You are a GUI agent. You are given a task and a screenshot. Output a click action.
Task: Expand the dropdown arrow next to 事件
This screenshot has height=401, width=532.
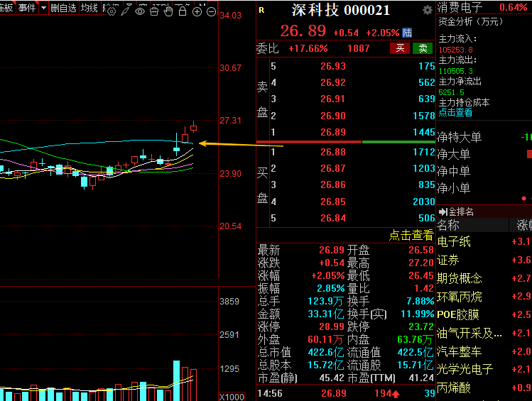tap(44, 8)
